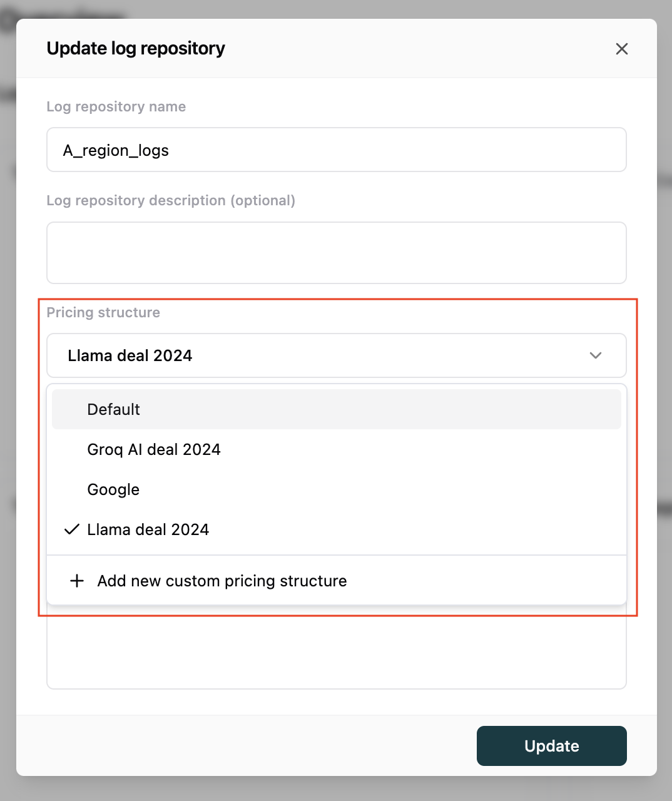Open the Pricing structure selector
This screenshot has width=672, height=801.
click(x=336, y=355)
